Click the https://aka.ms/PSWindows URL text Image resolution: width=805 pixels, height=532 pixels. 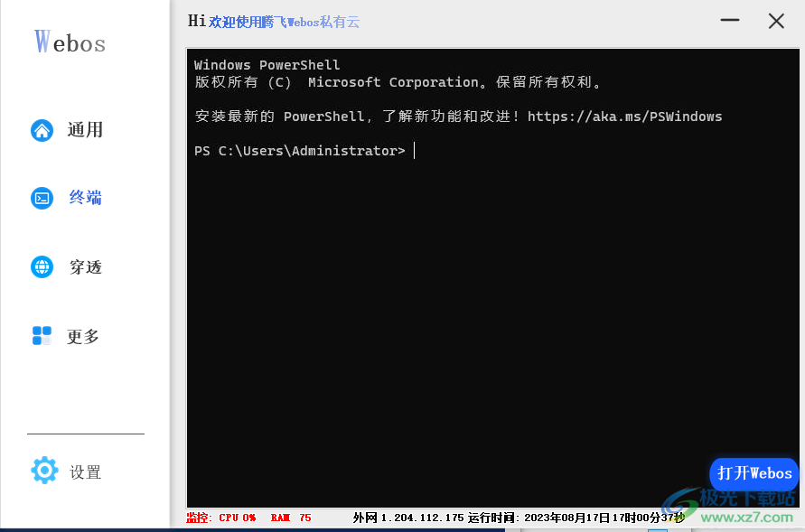pos(625,117)
